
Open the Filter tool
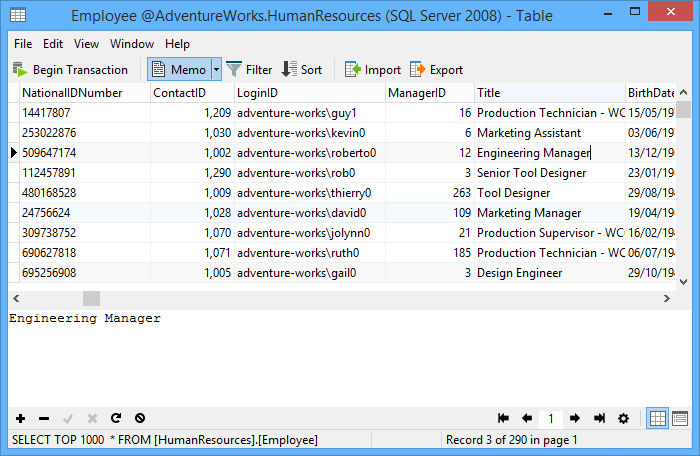[249, 70]
